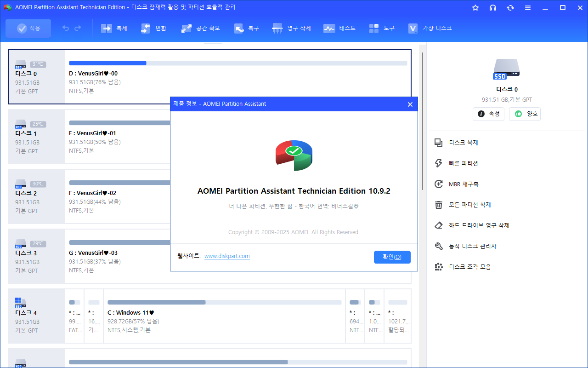Click the 30℃ temperature badge on 디스크 2

(38, 184)
